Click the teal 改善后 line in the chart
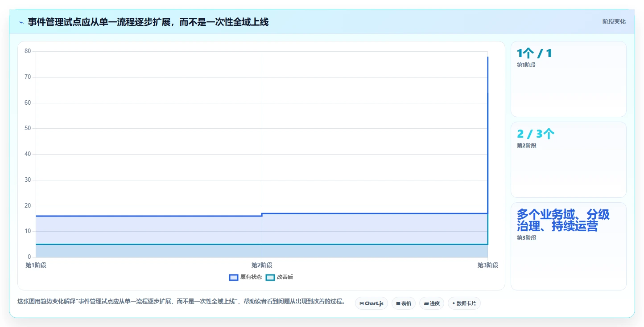 (262, 244)
